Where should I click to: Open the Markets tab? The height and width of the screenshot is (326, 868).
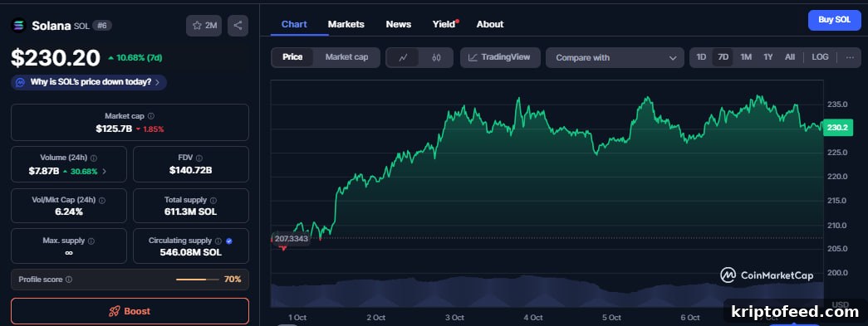click(x=346, y=24)
